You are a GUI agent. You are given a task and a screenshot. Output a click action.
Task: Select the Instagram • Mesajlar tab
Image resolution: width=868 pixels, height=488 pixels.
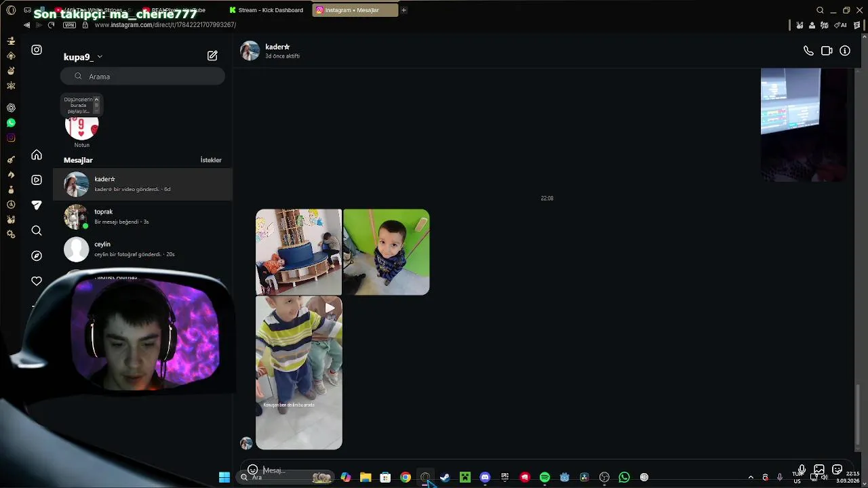click(x=355, y=10)
